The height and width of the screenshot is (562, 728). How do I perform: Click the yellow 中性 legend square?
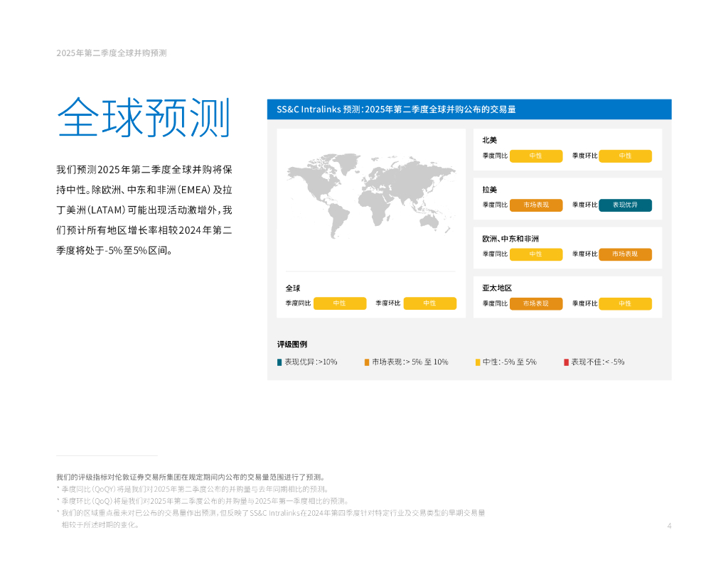point(478,362)
